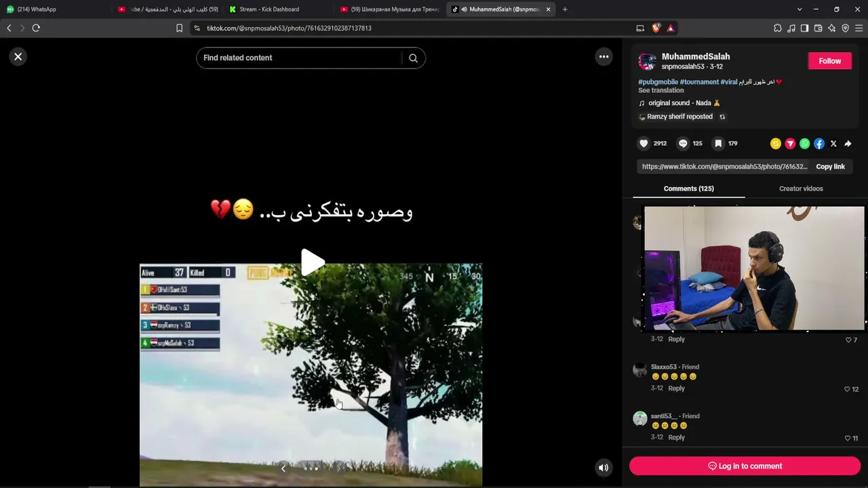Follow MuhammedSalah
The image size is (868, 488).
[x=829, y=61]
